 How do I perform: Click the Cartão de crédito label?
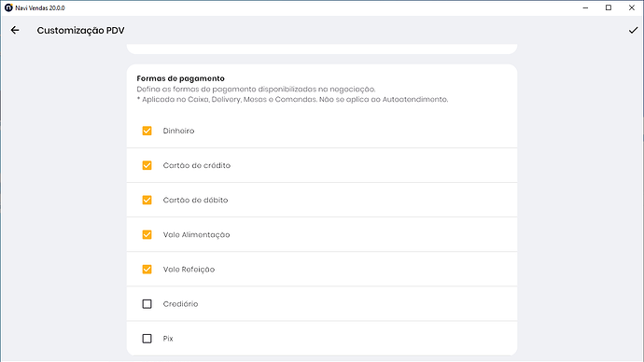(197, 165)
